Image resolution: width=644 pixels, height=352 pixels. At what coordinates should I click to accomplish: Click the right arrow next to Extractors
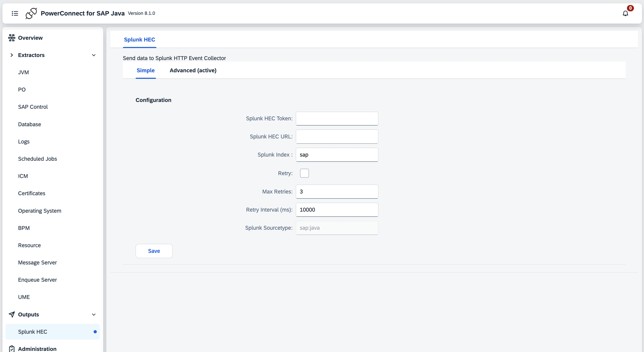click(12, 55)
